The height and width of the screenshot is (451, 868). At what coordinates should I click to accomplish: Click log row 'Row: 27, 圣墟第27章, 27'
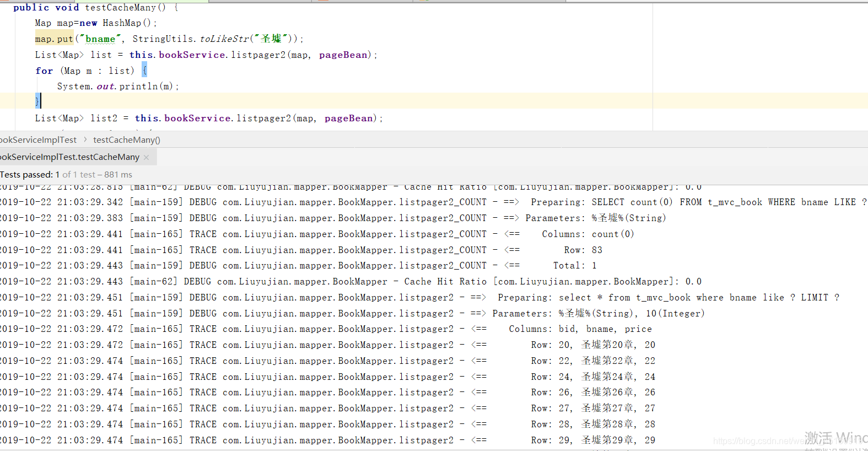[328, 409]
